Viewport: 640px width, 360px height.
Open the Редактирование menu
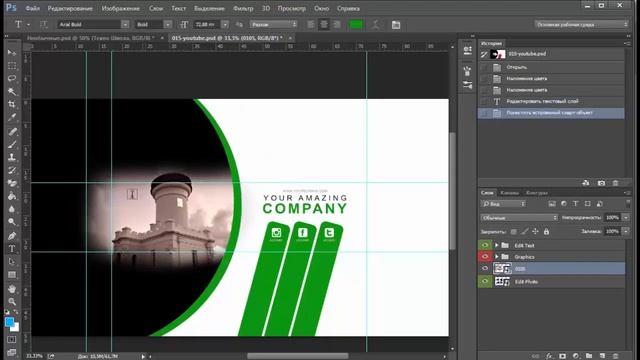tap(70, 8)
